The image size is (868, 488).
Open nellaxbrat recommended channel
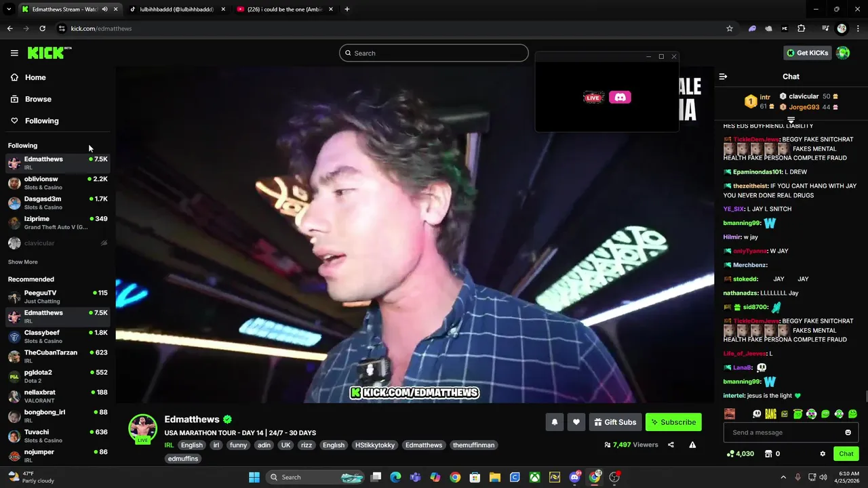click(x=58, y=396)
